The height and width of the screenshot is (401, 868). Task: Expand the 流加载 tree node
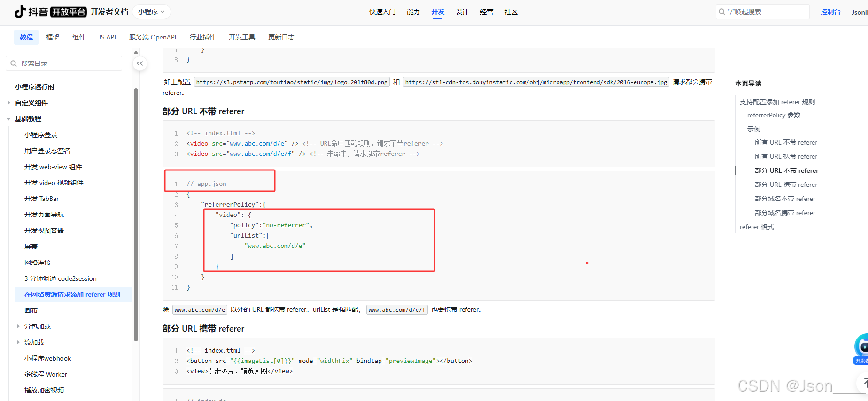tap(18, 342)
